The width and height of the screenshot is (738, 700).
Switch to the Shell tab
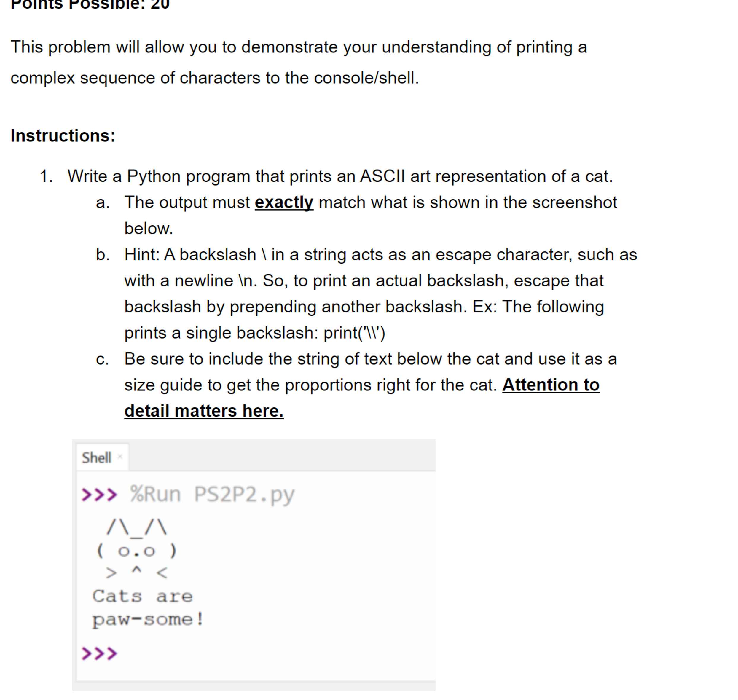coord(97,457)
